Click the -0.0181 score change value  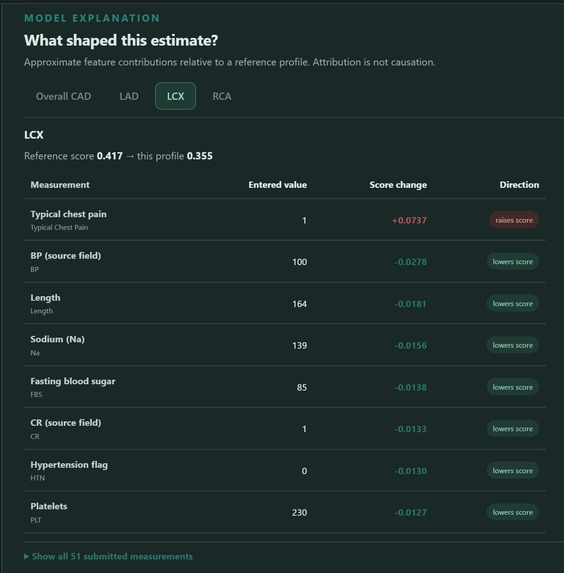[x=410, y=304]
